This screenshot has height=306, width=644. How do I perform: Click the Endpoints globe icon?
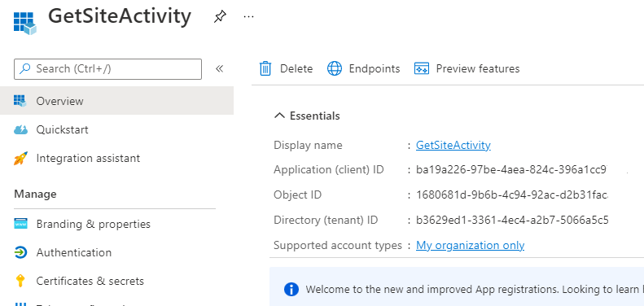(x=335, y=68)
